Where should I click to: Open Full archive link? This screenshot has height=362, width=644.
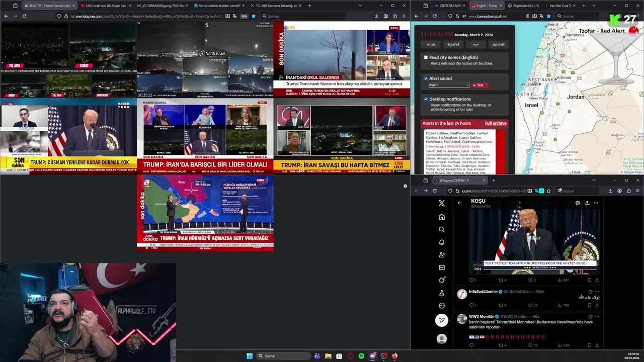496,123
